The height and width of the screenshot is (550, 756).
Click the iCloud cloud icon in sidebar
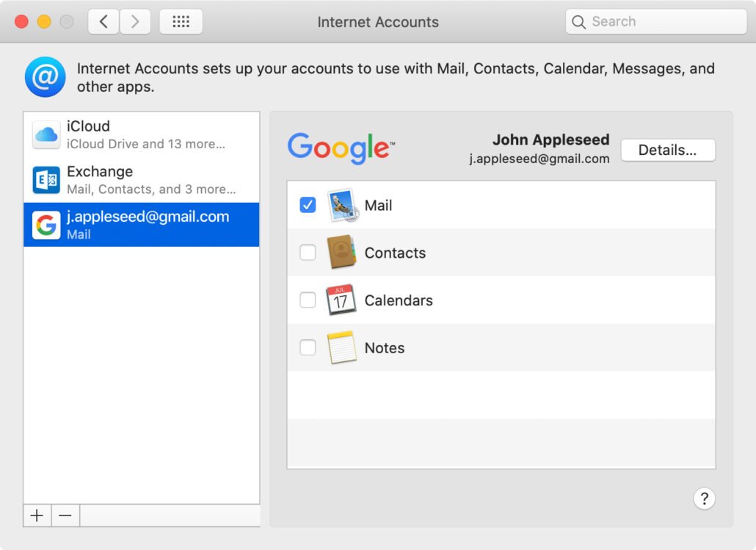click(x=46, y=134)
